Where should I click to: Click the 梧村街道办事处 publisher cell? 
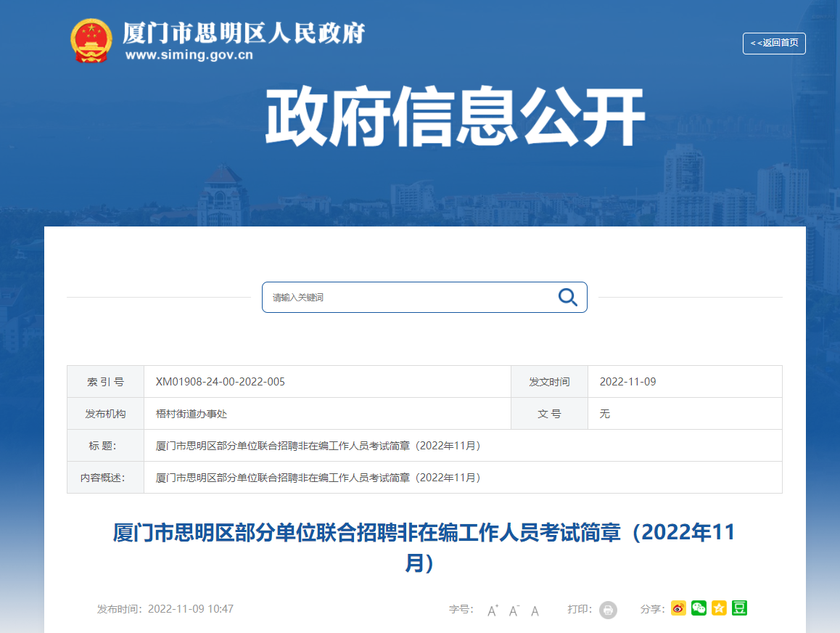192,414
